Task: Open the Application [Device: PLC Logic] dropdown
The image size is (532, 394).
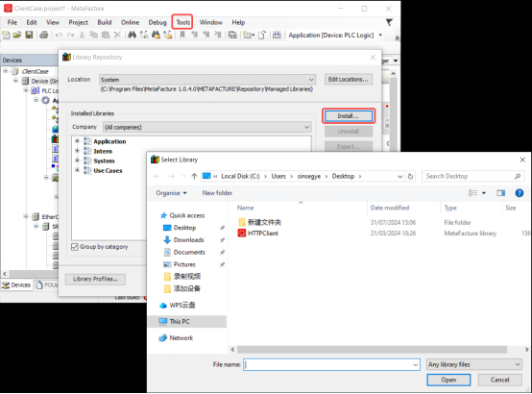Action: click(x=380, y=35)
